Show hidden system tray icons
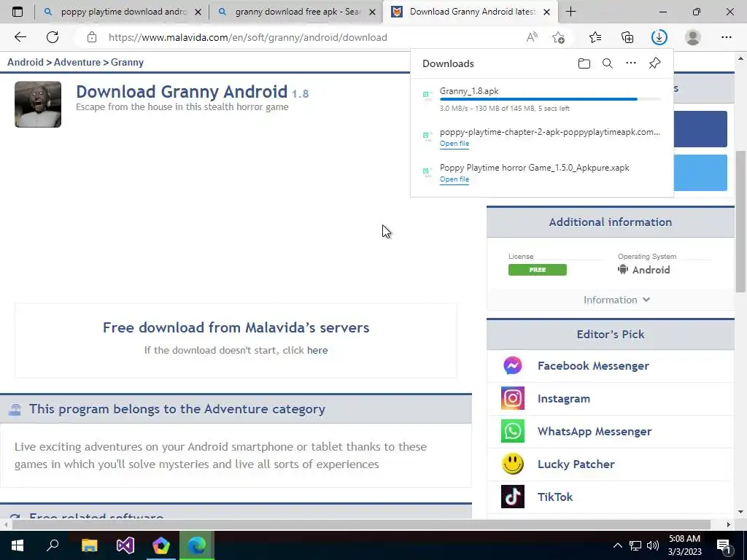 617,545
